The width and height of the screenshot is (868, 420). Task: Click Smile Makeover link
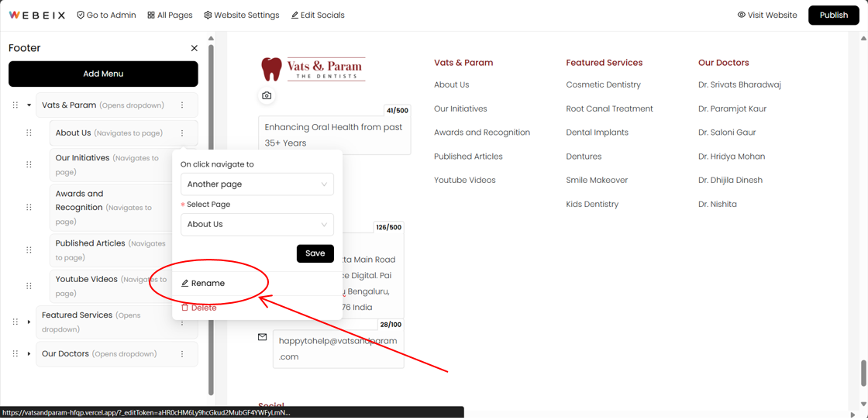pos(597,180)
